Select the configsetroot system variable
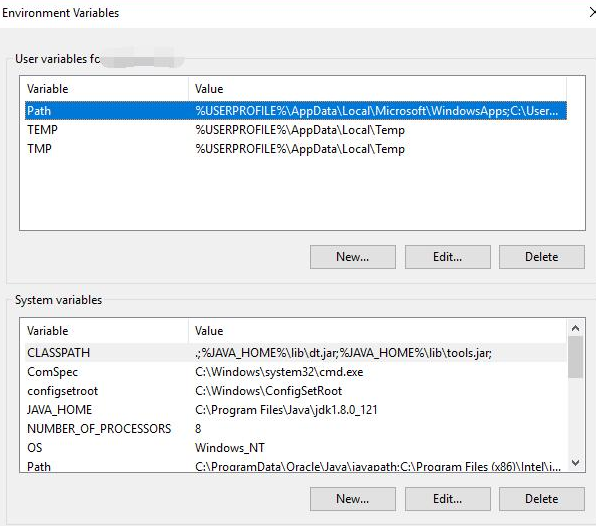 [296, 391]
